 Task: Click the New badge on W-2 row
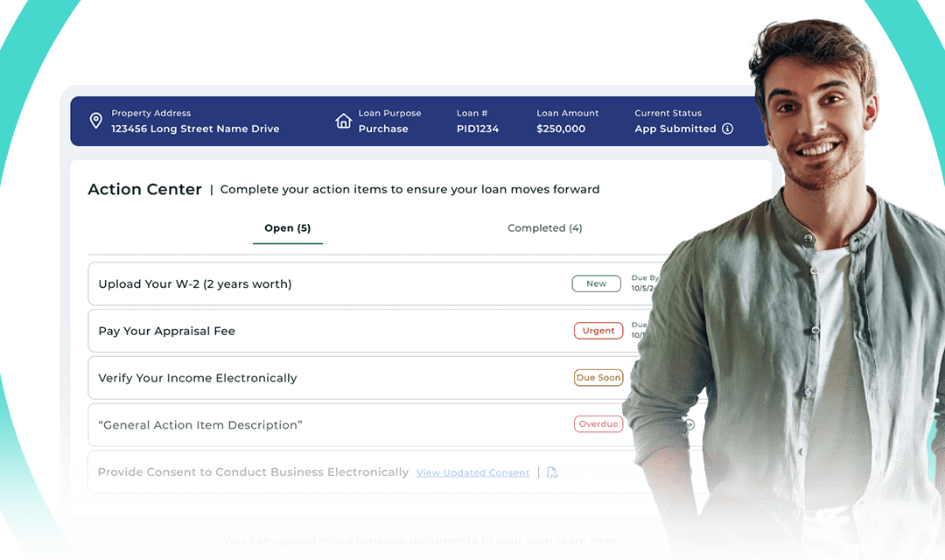pyautogui.click(x=596, y=283)
